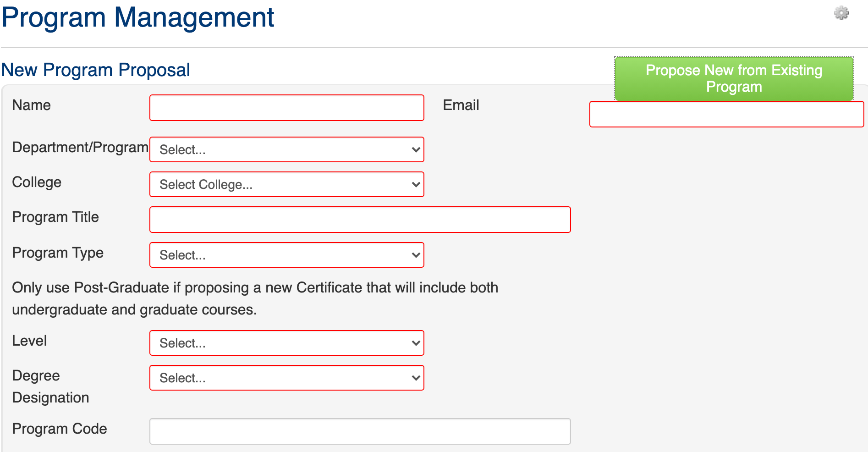
Task: Click the Program Code input field
Action: (360, 431)
